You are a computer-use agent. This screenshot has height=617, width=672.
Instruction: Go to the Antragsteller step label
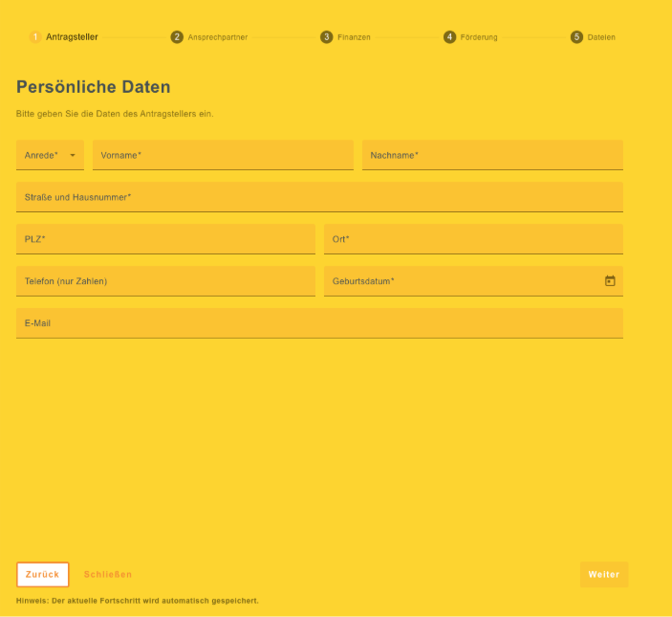(72, 37)
